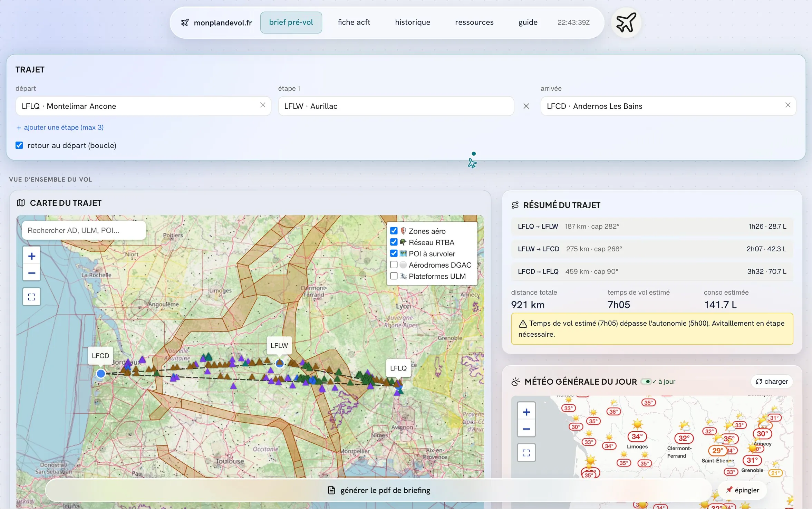Screen dimensions: 812x509
Task: Open the brief pré-vol tab
Action: 291,22
